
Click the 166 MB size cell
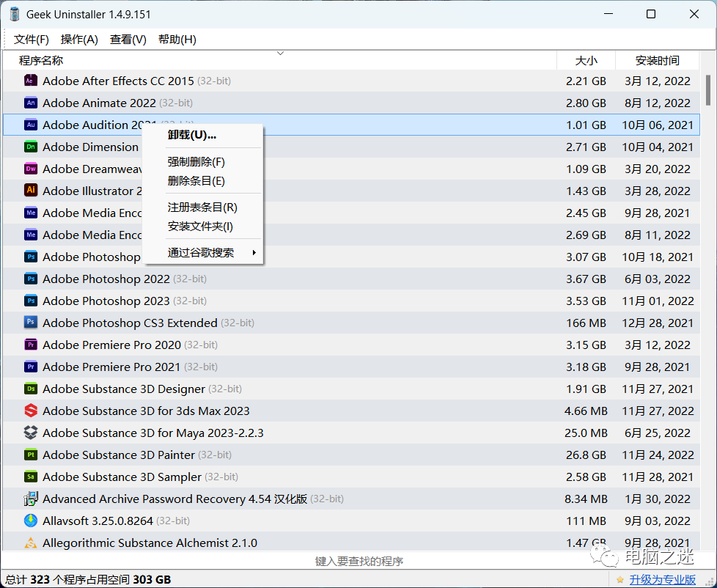(x=587, y=323)
